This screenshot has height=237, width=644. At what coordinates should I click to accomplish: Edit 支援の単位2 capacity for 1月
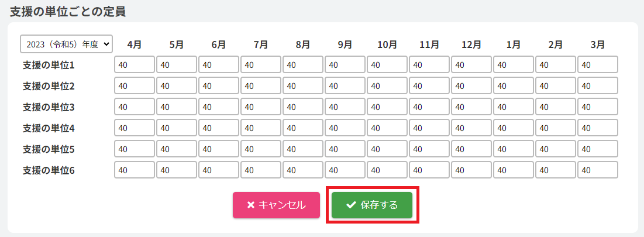[514, 86]
